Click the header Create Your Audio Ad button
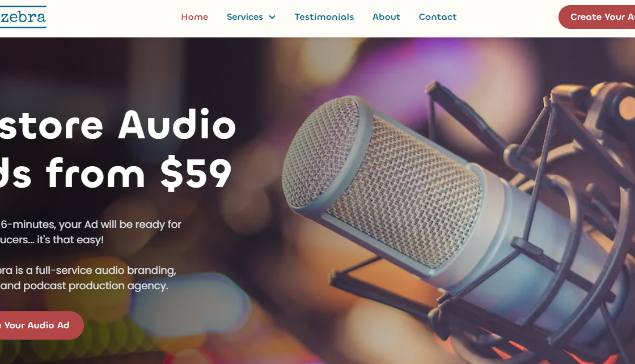The width and height of the screenshot is (635, 364). click(x=597, y=17)
